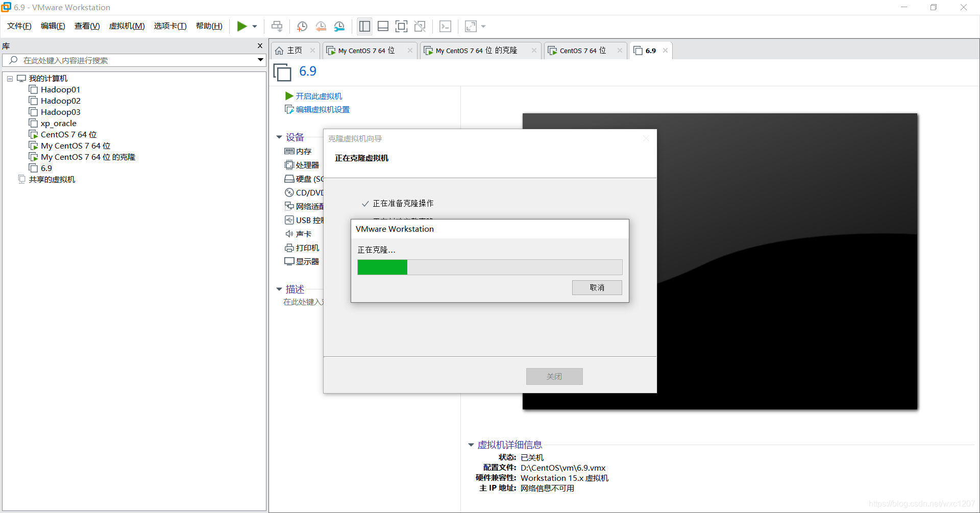The image size is (980, 513).
Task: Select the 6.9 VM in library tree
Action: click(46, 168)
